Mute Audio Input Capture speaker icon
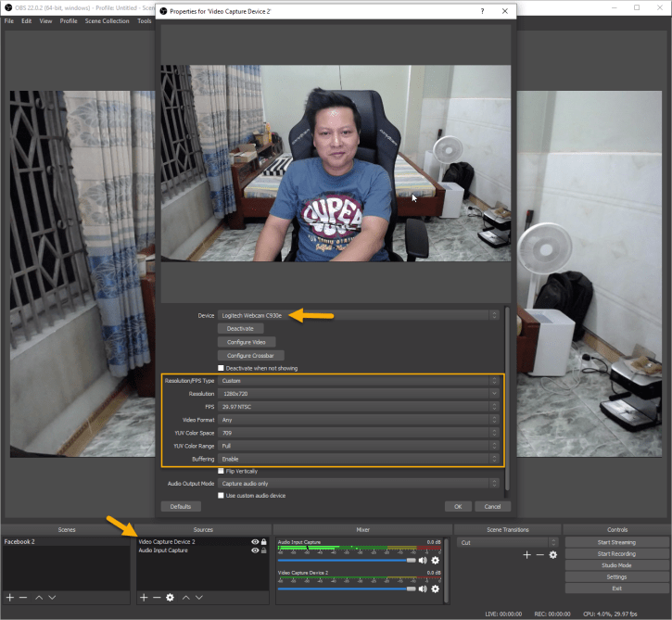Viewport: 672px width, 620px height. 424,560
